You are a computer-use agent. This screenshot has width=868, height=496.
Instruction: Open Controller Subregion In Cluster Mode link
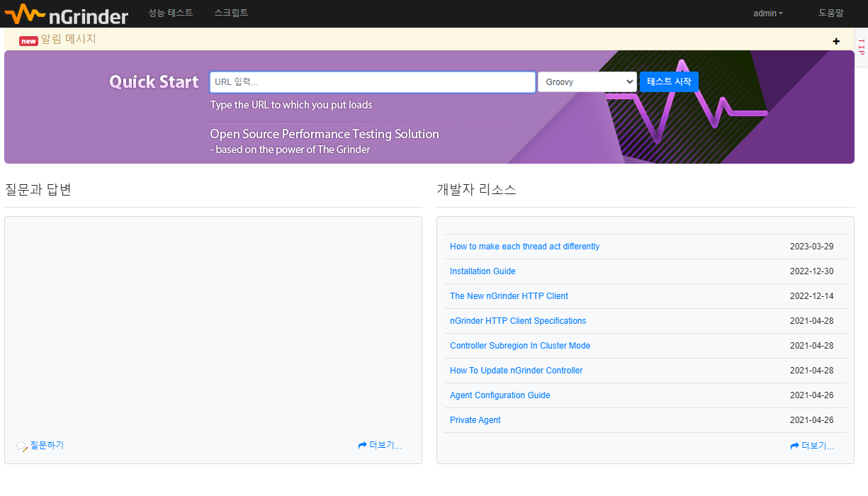[x=520, y=346]
